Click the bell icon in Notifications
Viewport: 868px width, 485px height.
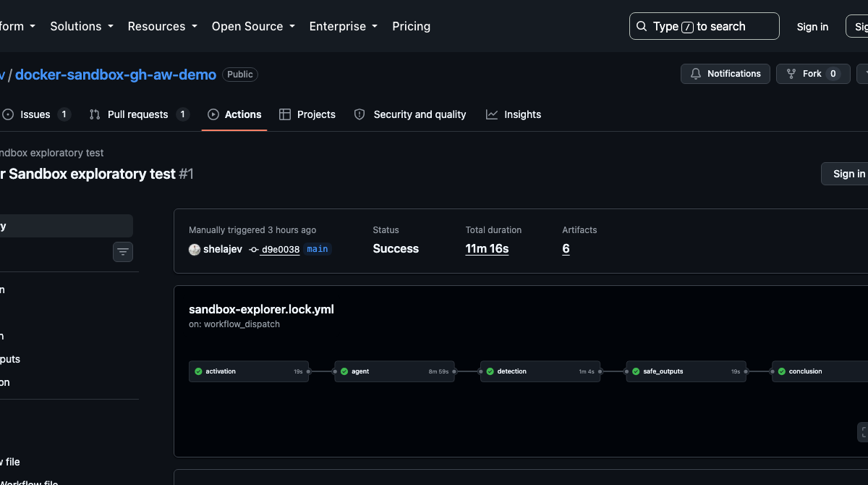coord(696,74)
